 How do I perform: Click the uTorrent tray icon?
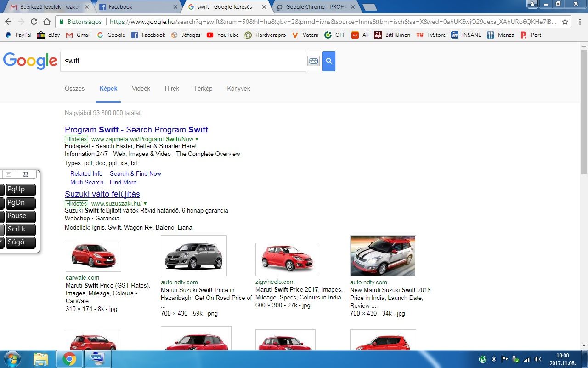483,359
